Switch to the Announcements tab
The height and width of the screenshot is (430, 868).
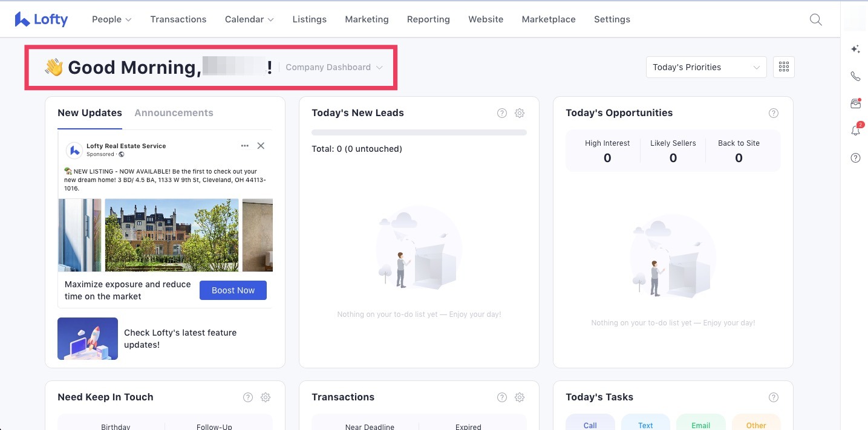pyautogui.click(x=174, y=113)
